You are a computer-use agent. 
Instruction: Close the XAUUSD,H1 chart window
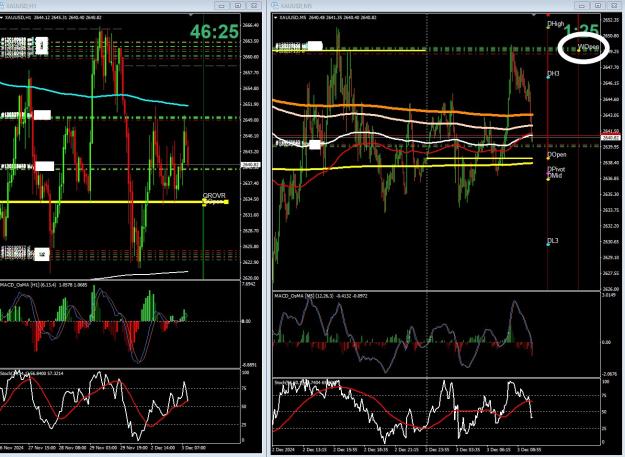[254, 5]
